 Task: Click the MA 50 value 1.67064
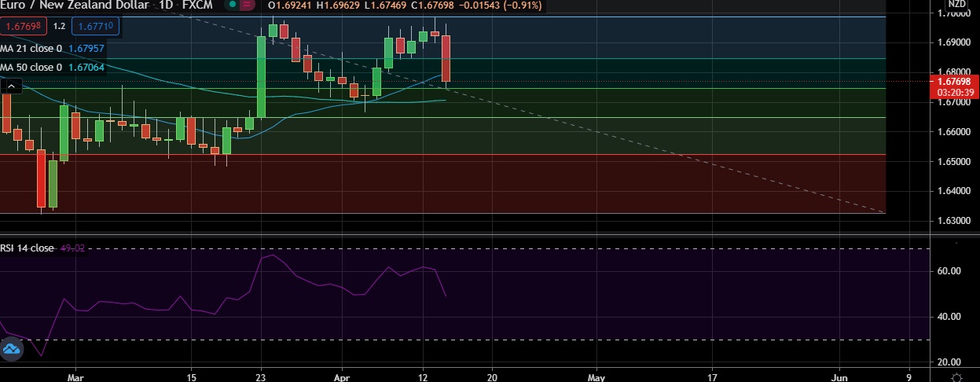click(x=86, y=68)
